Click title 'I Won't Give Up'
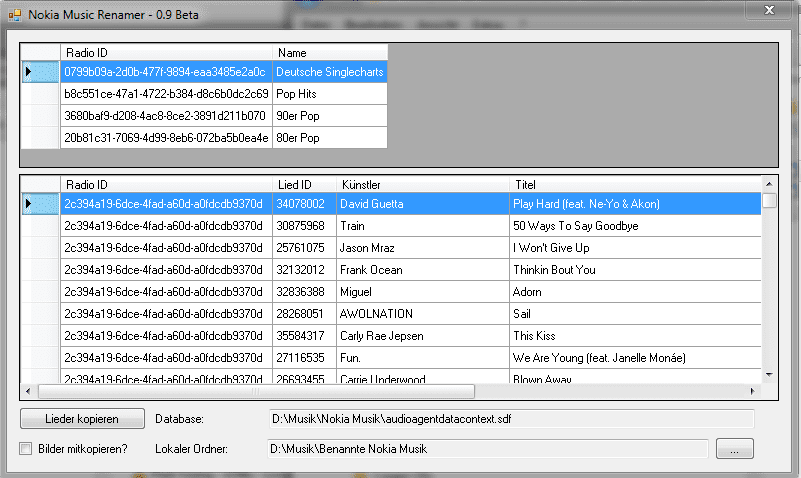Viewport: 801px width, 478px height. point(635,248)
